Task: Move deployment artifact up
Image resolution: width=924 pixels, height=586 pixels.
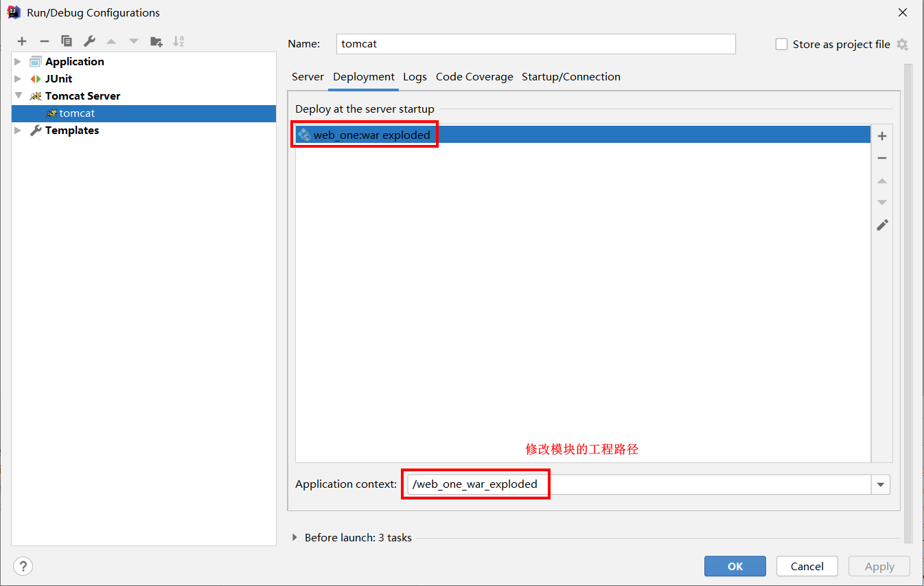Action: tap(882, 181)
